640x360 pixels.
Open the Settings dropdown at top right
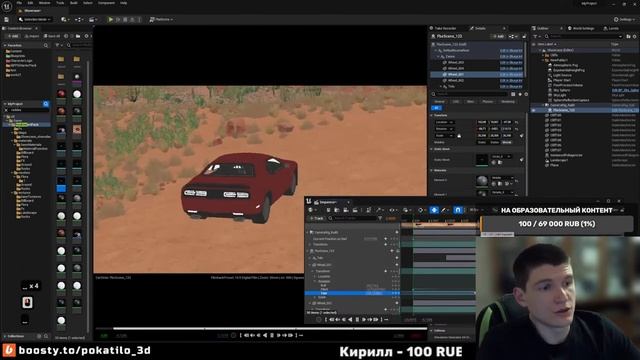click(x=624, y=19)
